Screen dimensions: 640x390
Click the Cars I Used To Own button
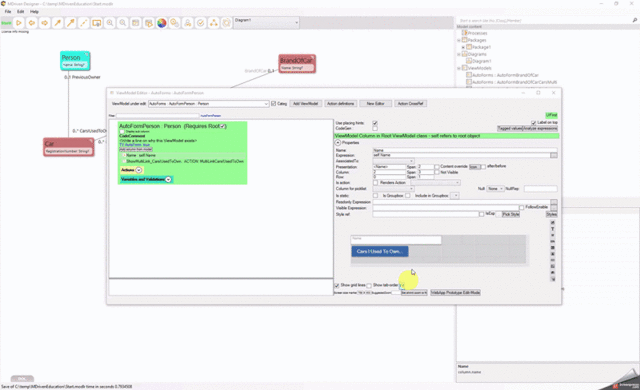pos(380,251)
